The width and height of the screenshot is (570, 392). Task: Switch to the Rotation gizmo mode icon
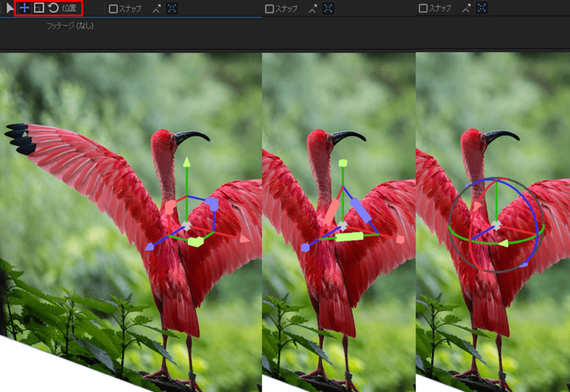[53, 8]
